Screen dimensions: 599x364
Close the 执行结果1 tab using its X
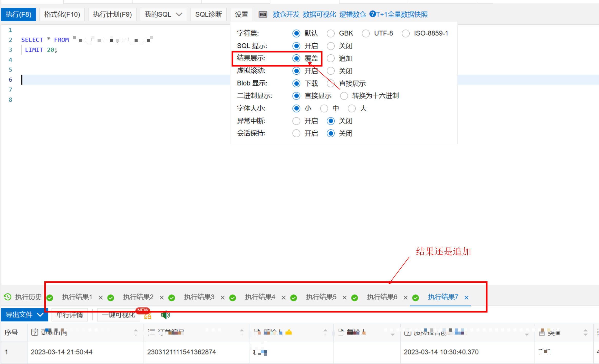pos(101,297)
